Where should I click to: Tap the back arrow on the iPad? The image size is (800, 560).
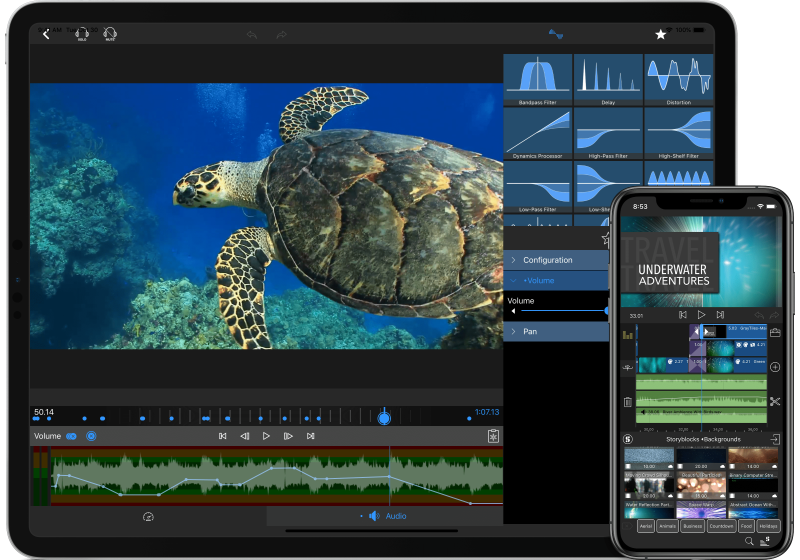tap(46, 34)
